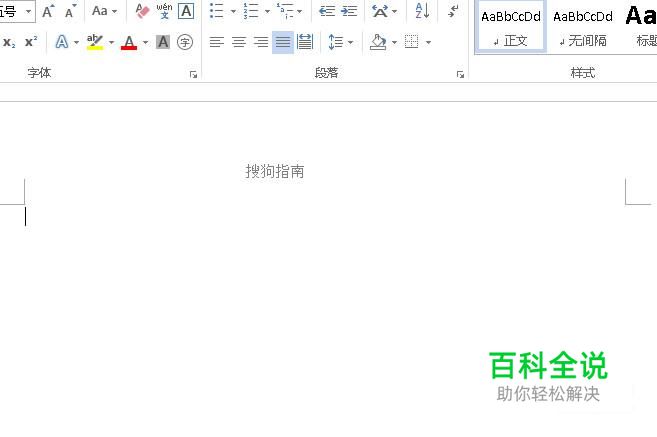Open line spacing options
This screenshot has width=657, height=437.
[x=336, y=42]
